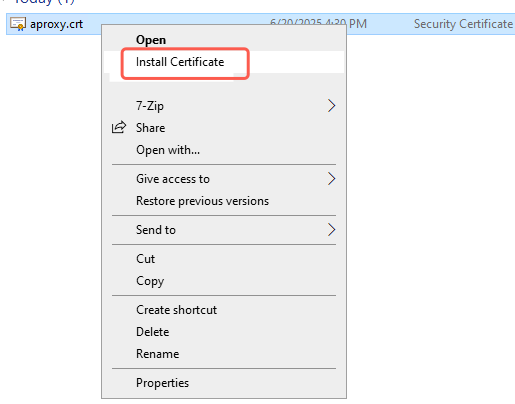Select Restore previous versions

(202, 201)
